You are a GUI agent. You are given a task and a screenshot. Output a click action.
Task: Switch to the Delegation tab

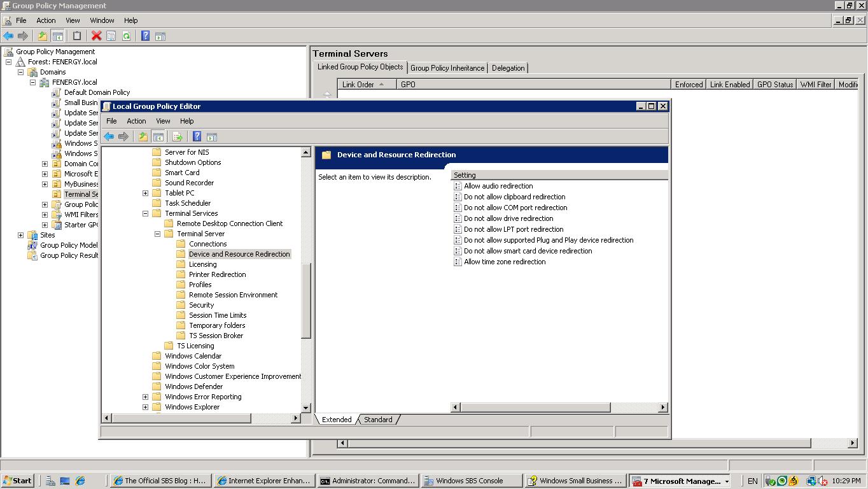pyautogui.click(x=508, y=68)
